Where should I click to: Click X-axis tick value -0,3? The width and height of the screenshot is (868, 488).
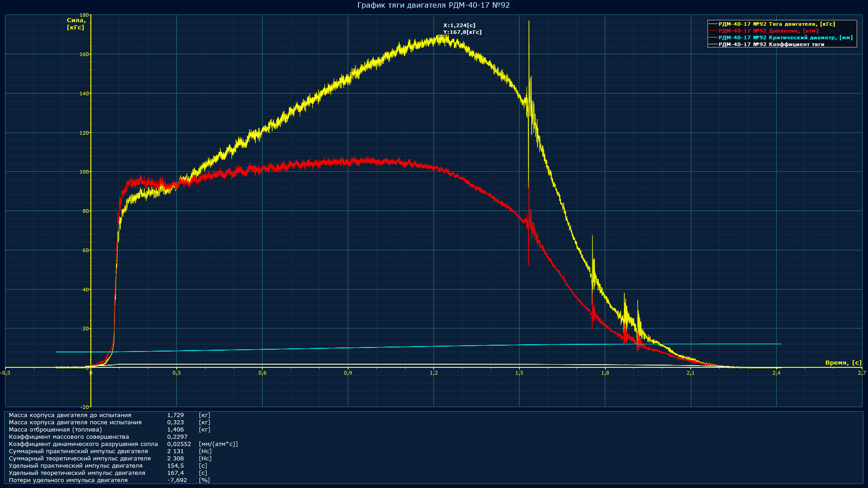[5, 373]
